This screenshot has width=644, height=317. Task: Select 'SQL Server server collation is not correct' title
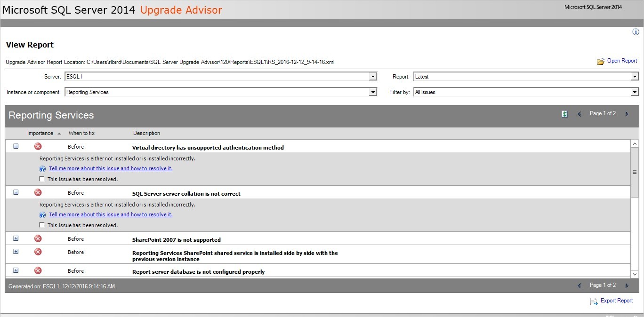pyautogui.click(x=186, y=194)
